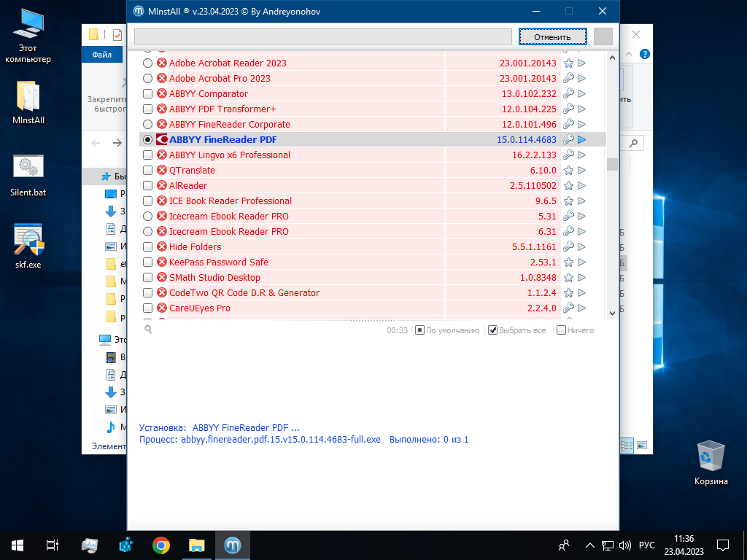Open 'Этот компьютер' desktop icon
The width and height of the screenshot is (747, 560).
click(28, 36)
